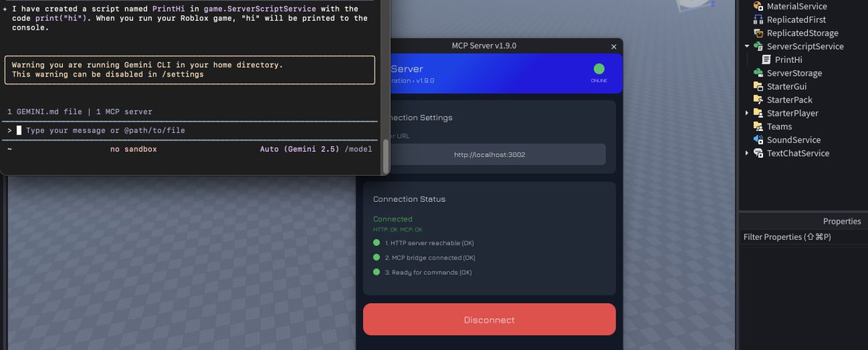868x350 pixels.
Task: Click green dot beside HTTP server reachable
Action: (x=376, y=243)
